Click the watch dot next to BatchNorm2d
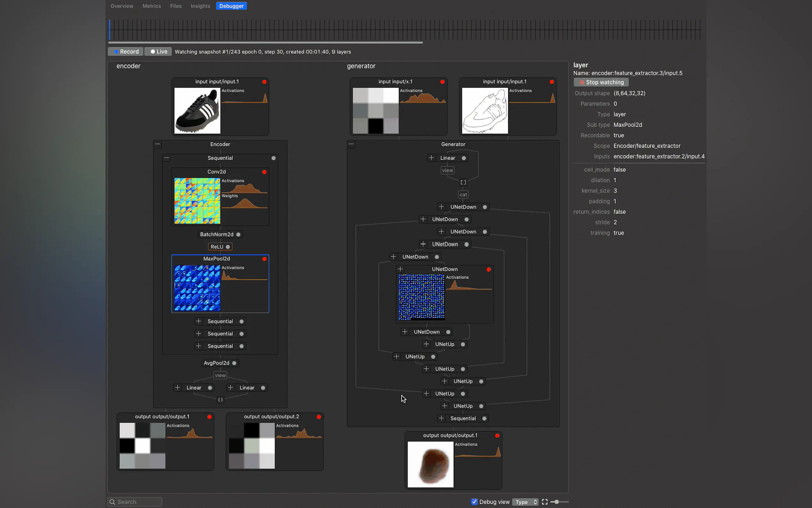This screenshot has width=812, height=508. (238, 234)
